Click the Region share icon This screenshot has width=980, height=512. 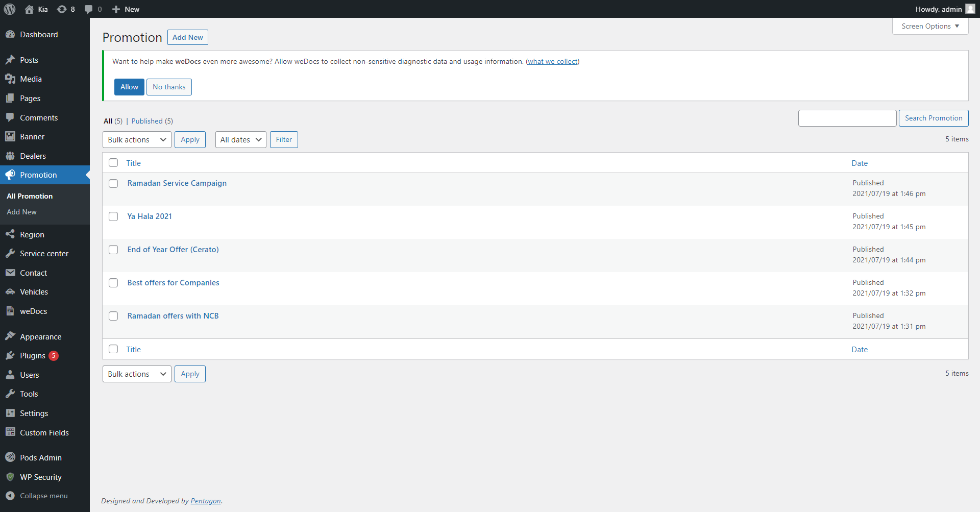click(10, 234)
